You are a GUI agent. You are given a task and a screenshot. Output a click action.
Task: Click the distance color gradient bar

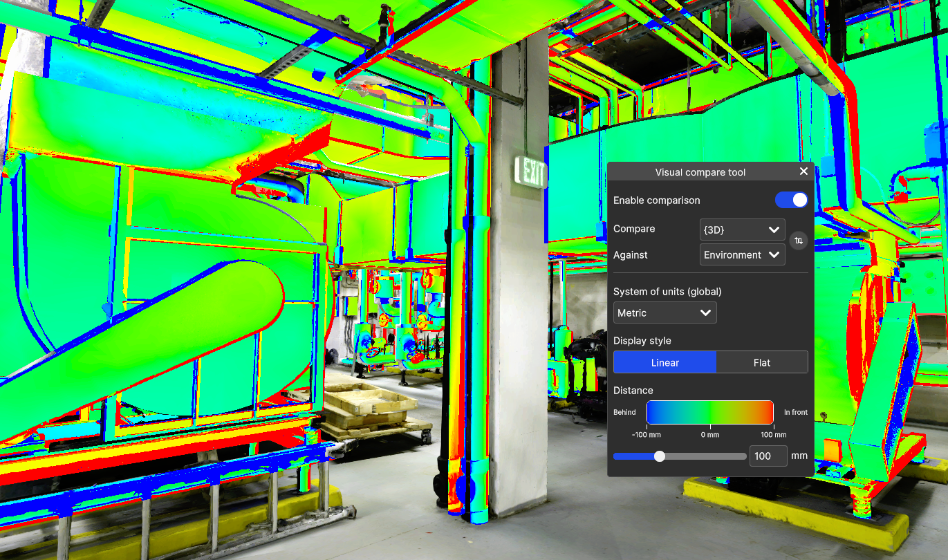709,412
